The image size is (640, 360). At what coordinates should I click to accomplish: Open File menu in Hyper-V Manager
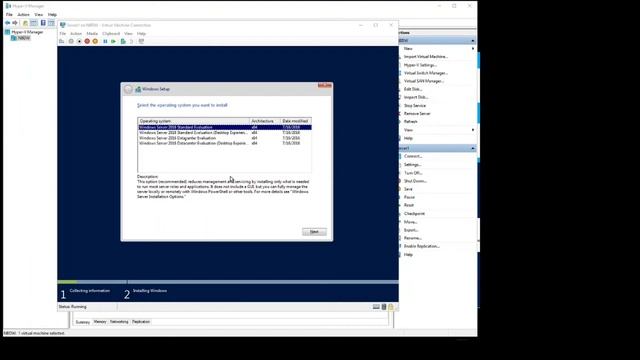9,14
